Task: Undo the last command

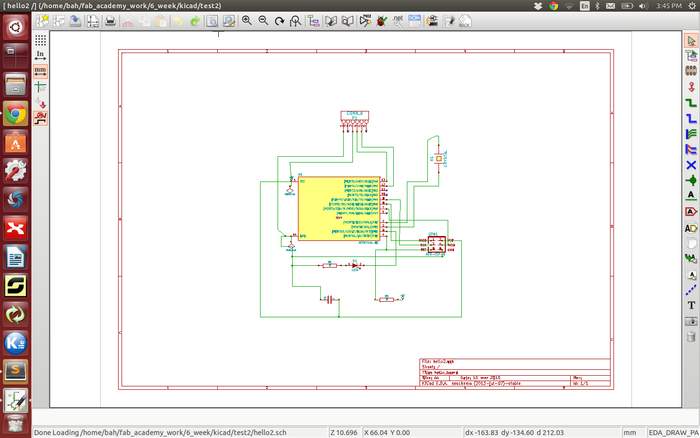Action: [178, 21]
